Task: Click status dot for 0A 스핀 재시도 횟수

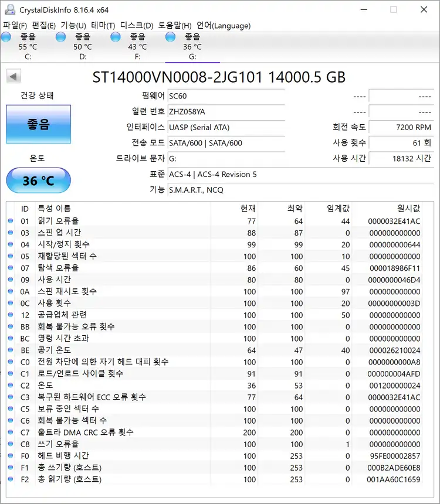Action: point(11,291)
